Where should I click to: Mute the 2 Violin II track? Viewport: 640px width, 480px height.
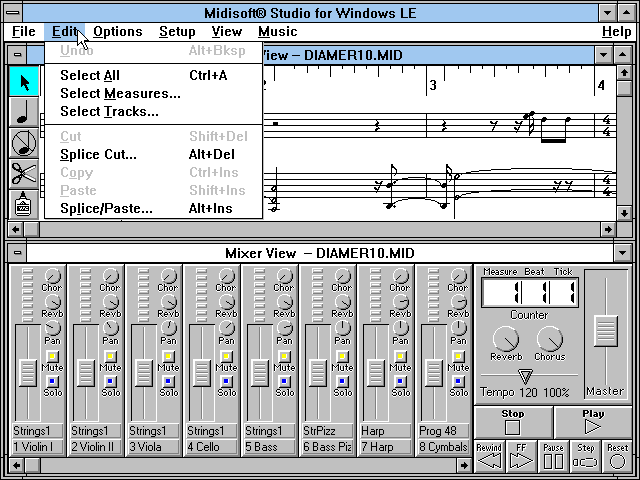[x=110, y=356]
